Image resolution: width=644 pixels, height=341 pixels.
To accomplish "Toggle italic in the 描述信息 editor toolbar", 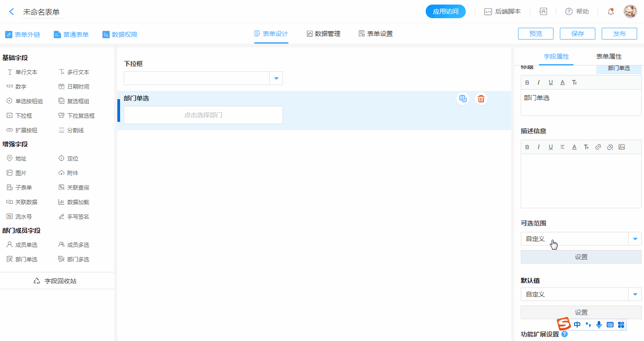I will tap(539, 147).
